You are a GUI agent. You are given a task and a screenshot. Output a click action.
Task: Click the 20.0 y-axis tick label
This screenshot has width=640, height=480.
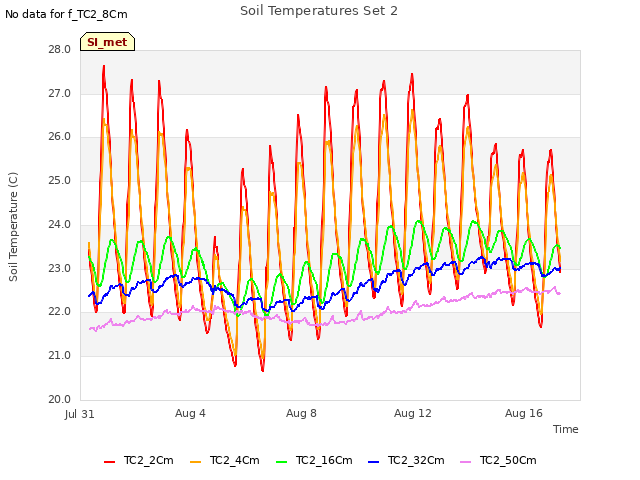coord(59,399)
